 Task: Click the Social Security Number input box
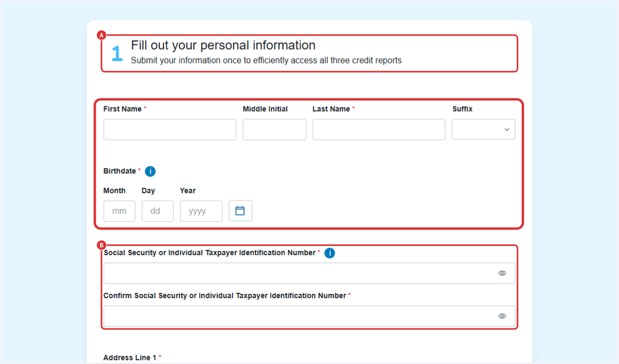(309, 273)
